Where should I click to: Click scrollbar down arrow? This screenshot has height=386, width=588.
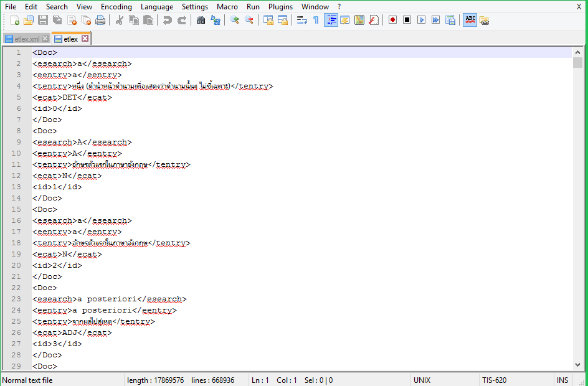[577, 364]
